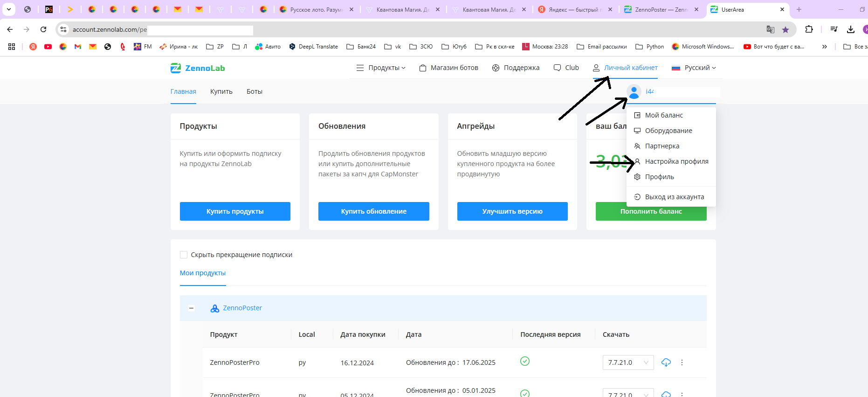Expand Продукты menu
The image size is (868, 397).
coord(381,68)
